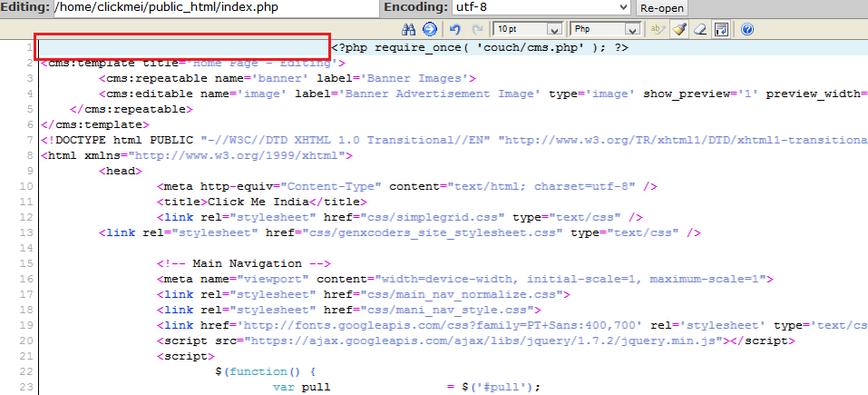Screen dimensions: 868x395
Task: Click the title Click Me India line
Action: click(262, 202)
